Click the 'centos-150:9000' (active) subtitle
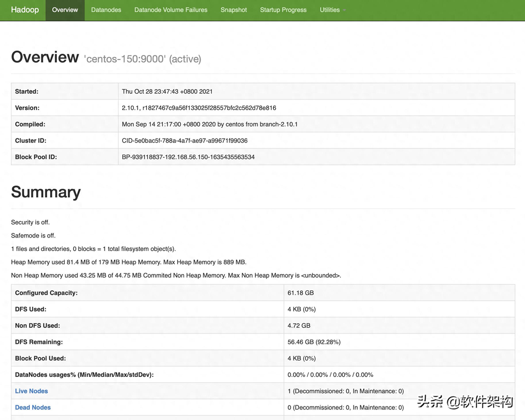This screenshot has height=420, width=525. [142, 59]
